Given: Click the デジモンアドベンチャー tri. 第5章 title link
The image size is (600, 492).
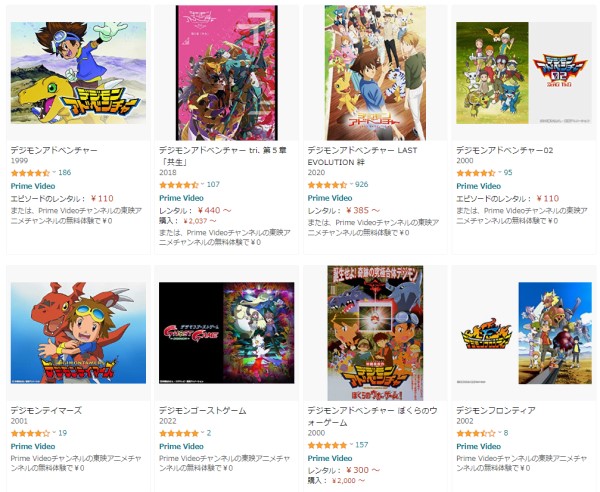Looking at the screenshot, I should coord(223,156).
